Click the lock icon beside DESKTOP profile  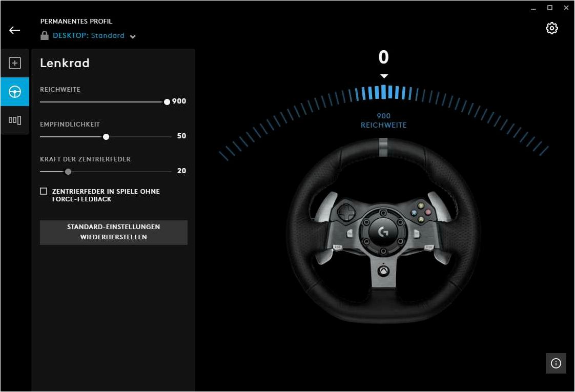45,35
